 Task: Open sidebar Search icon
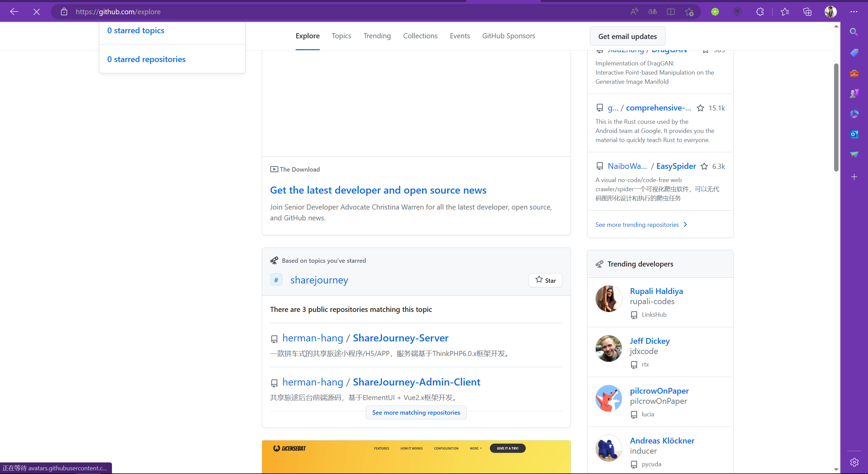pyautogui.click(x=854, y=32)
